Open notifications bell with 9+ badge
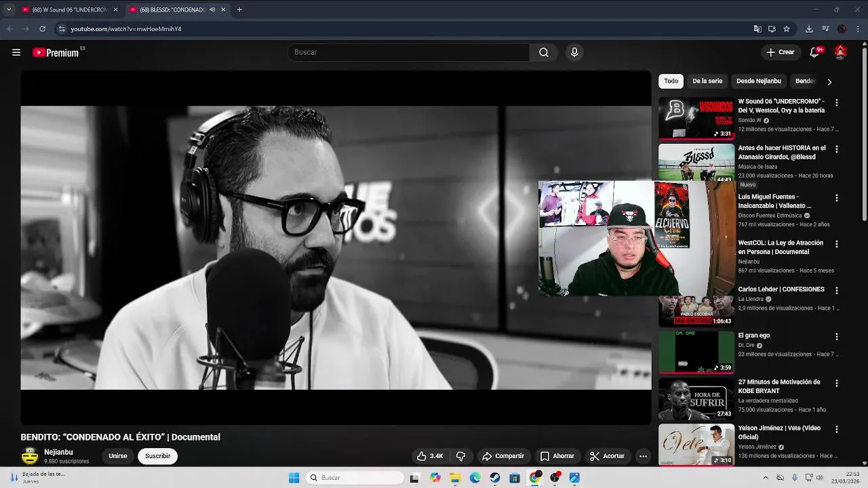 [815, 52]
